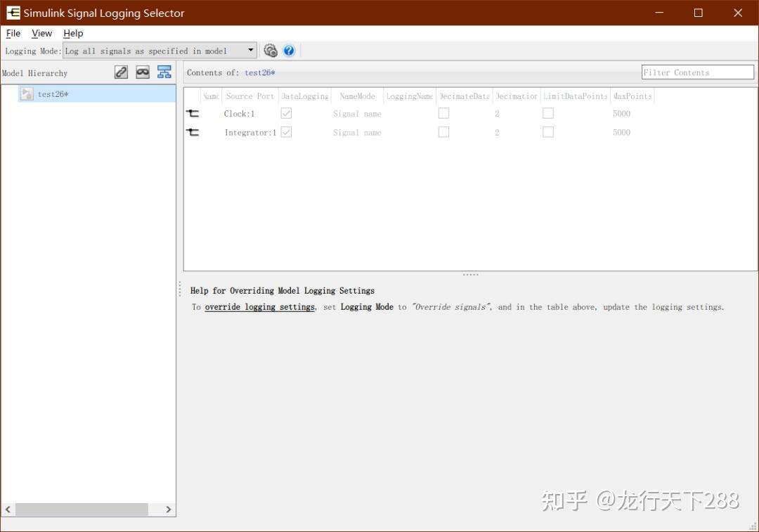Screen dimensions: 759x532
Task: Close the Signal Logging Selector window
Action: click(738, 13)
